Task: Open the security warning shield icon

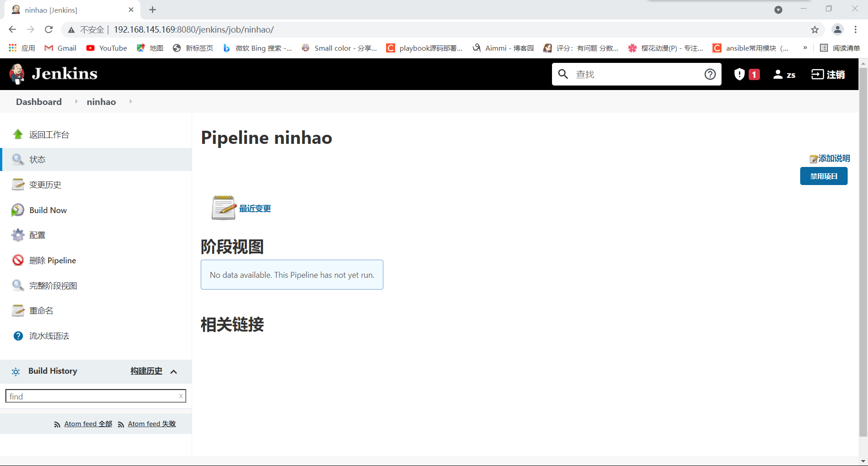Action: pyautogui.click(x=739, y=74)
